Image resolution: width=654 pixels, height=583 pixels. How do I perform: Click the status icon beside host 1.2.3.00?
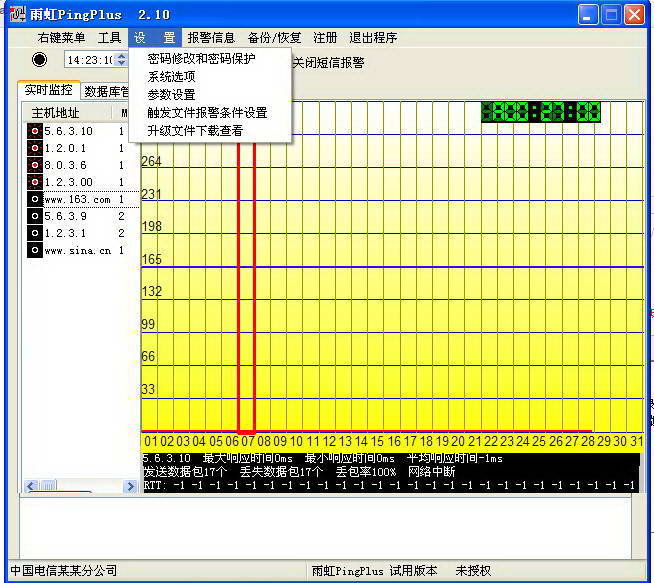click(x=35, y=182)
